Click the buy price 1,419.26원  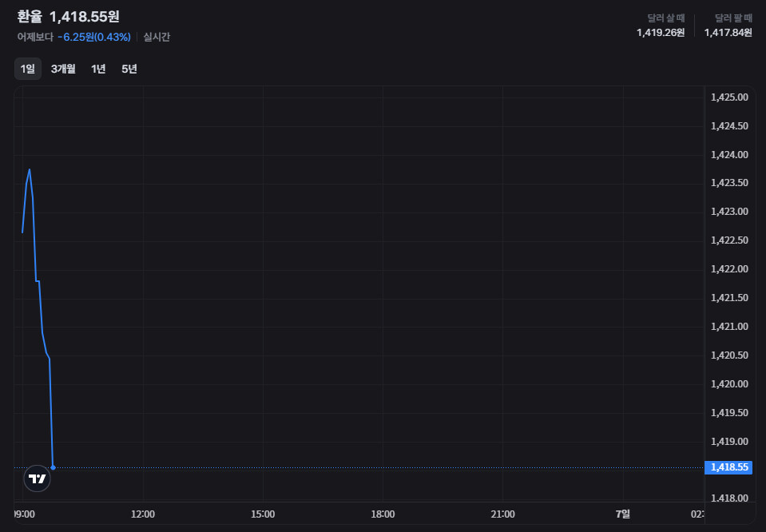(661, 32)
